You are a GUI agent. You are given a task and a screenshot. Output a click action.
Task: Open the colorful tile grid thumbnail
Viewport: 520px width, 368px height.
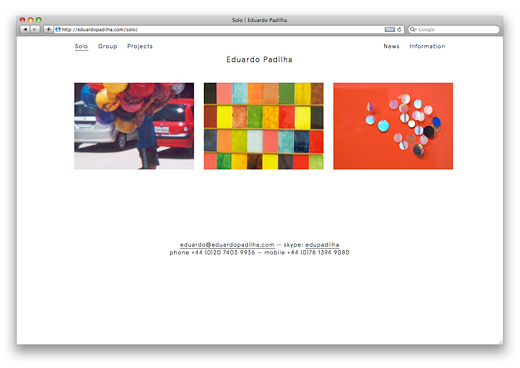(264, 126)
